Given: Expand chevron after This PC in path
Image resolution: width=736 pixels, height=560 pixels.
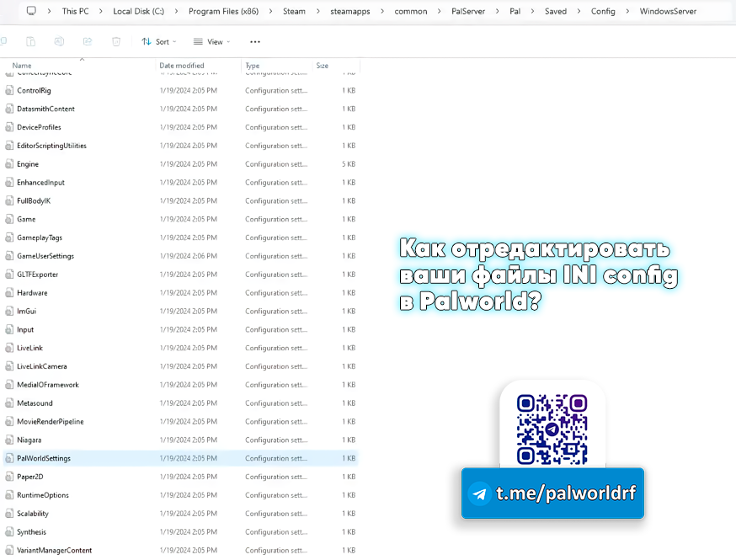Looking at the screenshot, I should (101, 11).
